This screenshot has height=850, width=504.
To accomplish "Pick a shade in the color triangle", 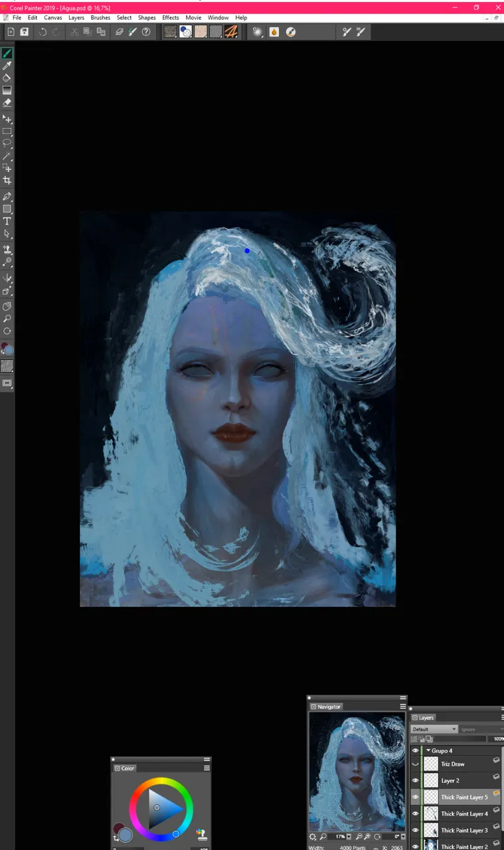I will 161,809.
